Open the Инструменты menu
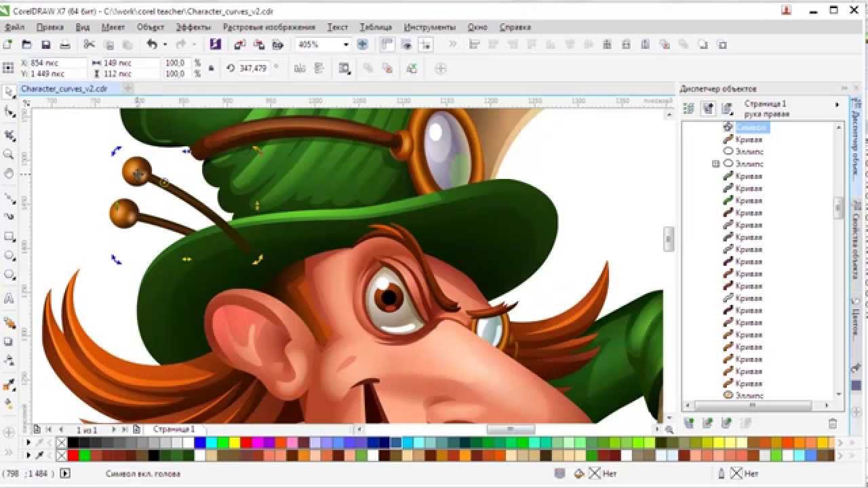Viewport: 868px width, 488px height. pos(430,27)
